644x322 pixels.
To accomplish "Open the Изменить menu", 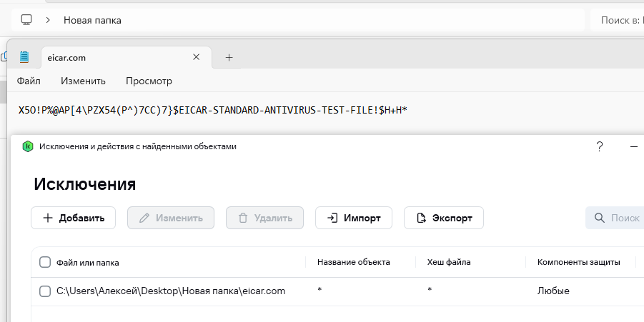I will coord(83,81).
